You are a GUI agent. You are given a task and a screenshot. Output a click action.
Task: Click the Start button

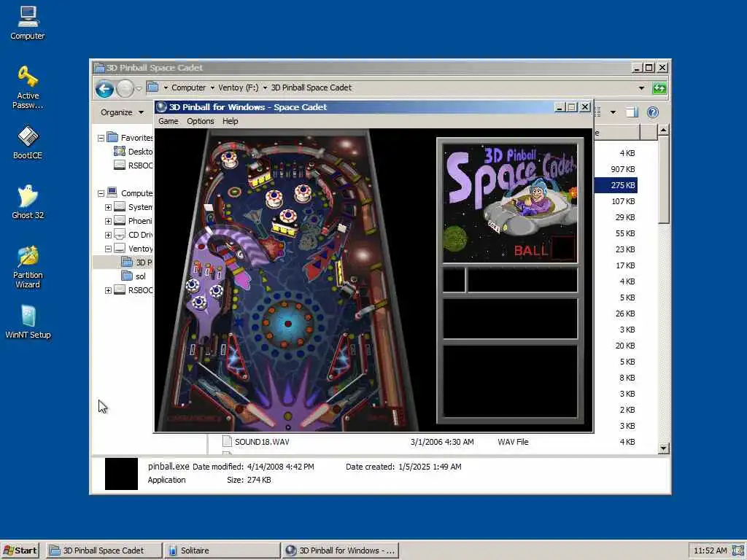20,551
